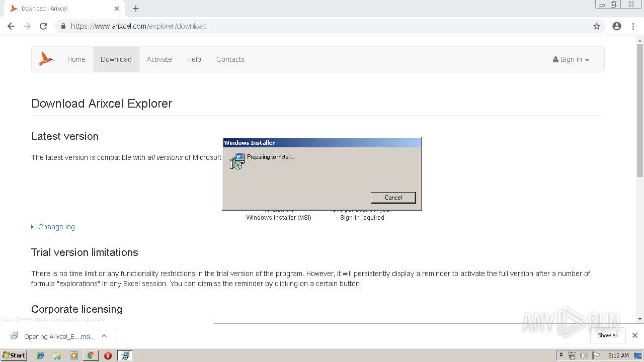The width and height of the screenshot is (644, 362).
Task: Click the Windows installer (MSI) text
Action: (x=279, y=218)
